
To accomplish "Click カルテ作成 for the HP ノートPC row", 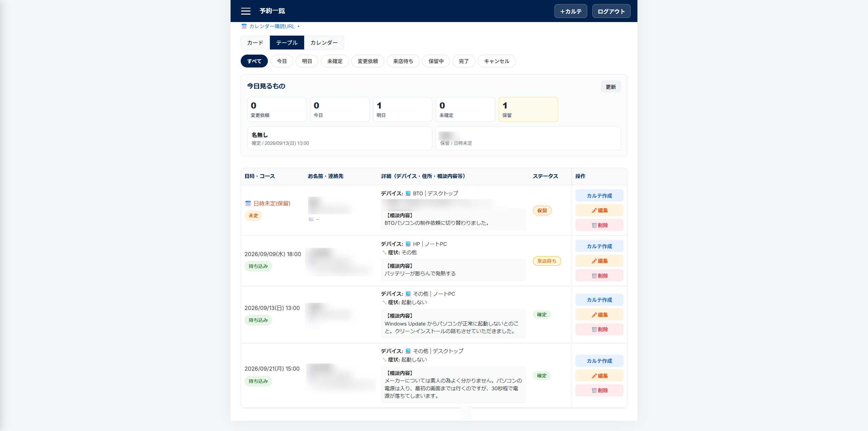I will pos(599,246).
